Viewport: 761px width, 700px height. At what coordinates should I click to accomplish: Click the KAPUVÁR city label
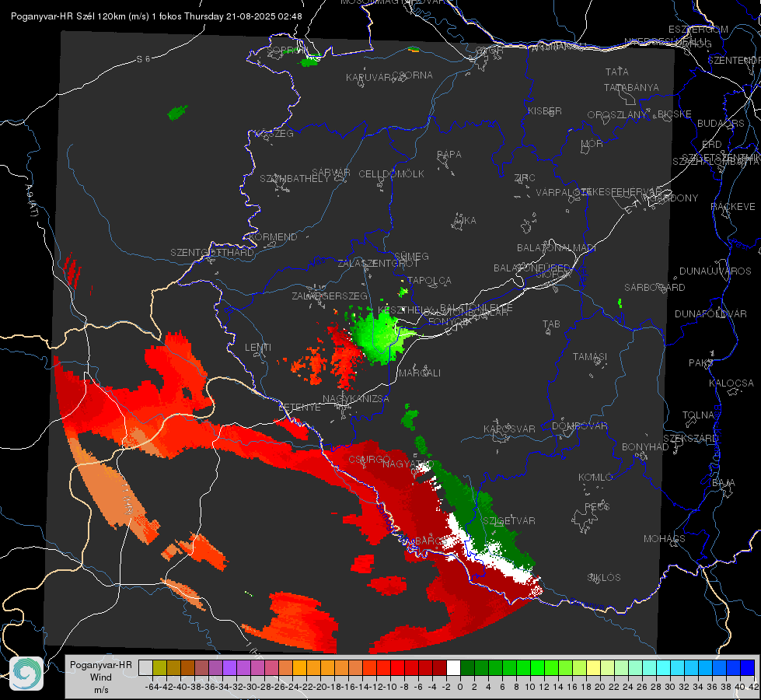(x=369, y=78)
